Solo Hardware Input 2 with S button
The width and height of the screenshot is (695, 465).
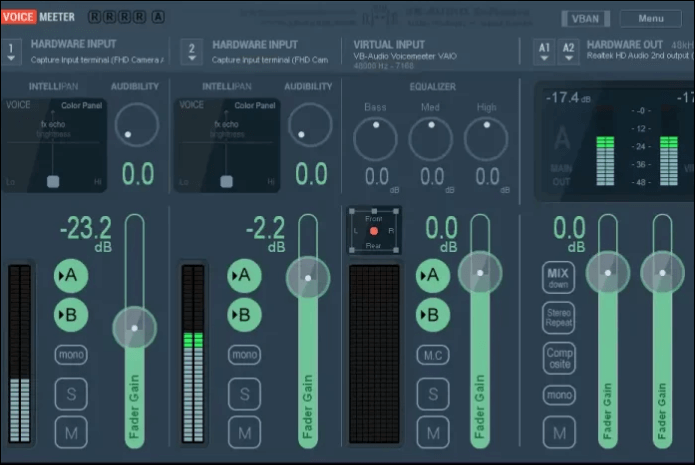244,394
